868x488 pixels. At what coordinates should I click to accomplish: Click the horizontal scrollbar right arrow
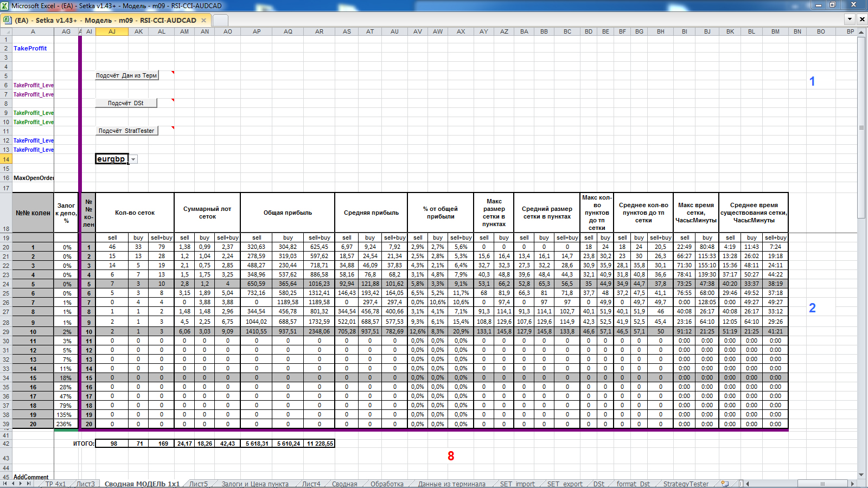click(852, 483)
